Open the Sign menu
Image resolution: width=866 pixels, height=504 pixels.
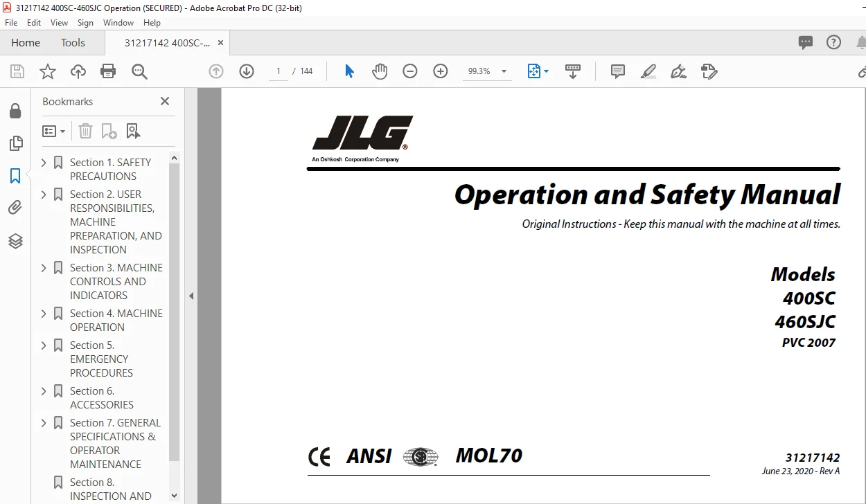[x=85, y=23]
